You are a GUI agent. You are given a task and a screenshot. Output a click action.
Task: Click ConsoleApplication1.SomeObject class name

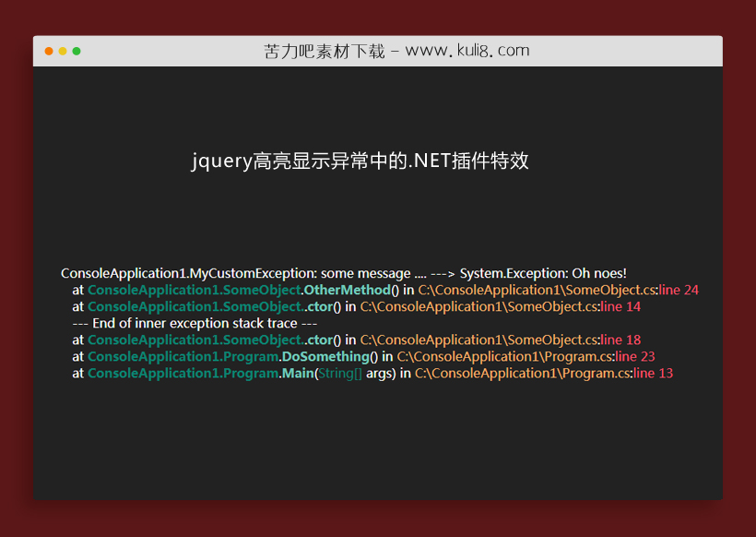194,290
